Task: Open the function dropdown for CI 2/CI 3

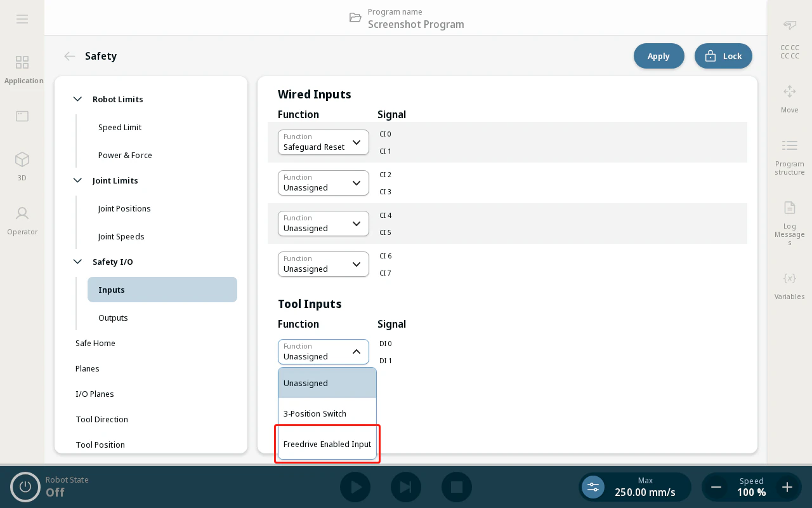Action: click(x=324, y=183)
